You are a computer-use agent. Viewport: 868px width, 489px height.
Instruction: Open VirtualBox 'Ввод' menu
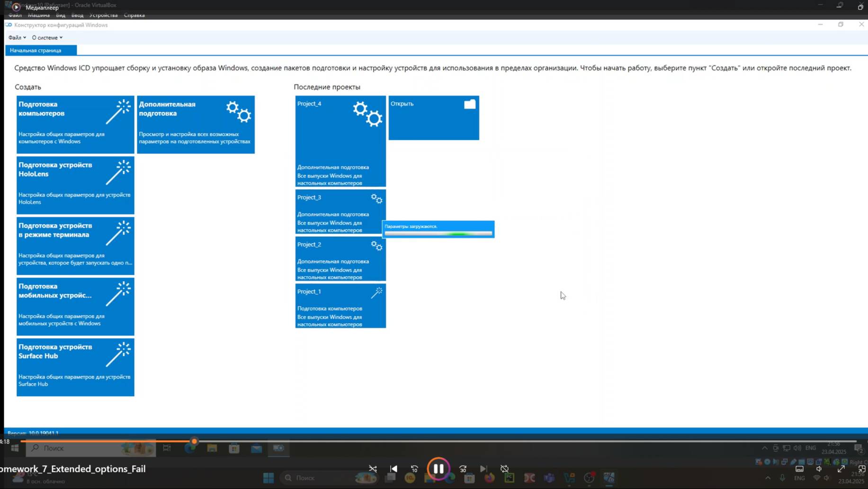[x=77, y=15]
